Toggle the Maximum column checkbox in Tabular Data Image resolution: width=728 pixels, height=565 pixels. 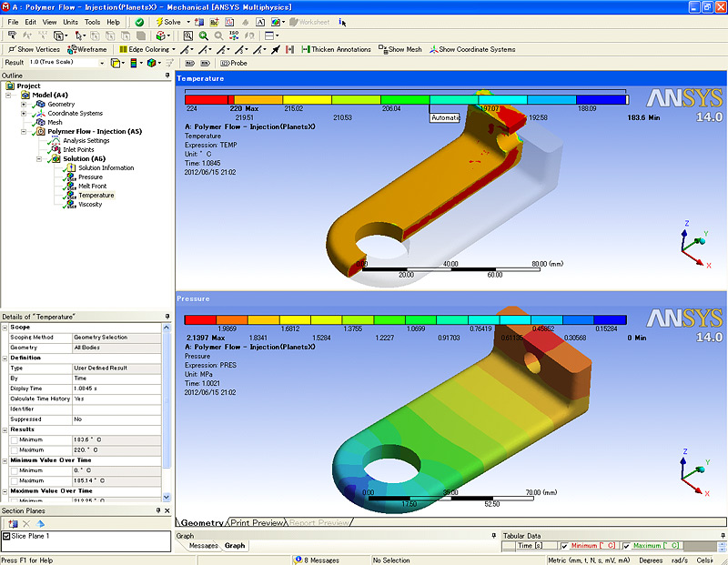[626, 546]
